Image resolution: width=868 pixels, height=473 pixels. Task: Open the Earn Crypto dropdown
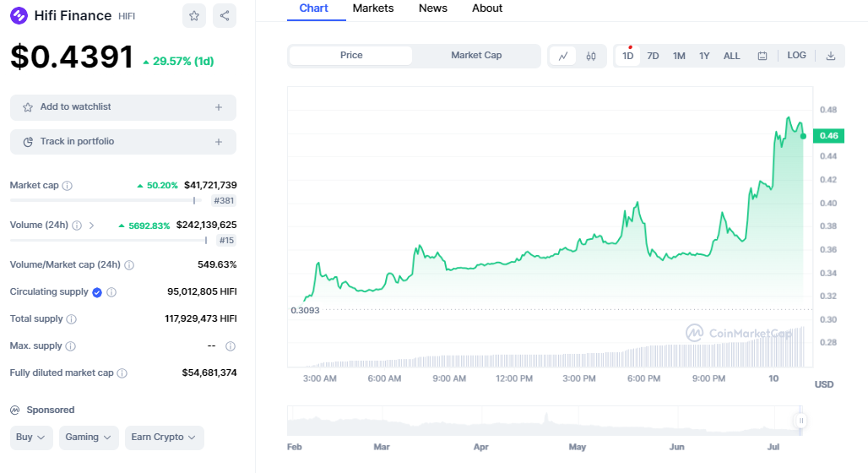tap(164, 438)
